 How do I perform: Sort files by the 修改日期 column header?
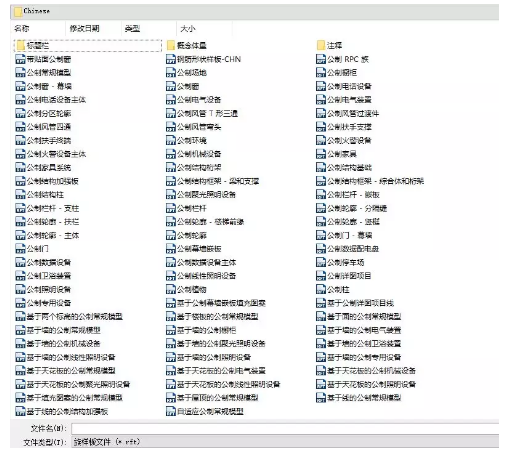(84, 29)
